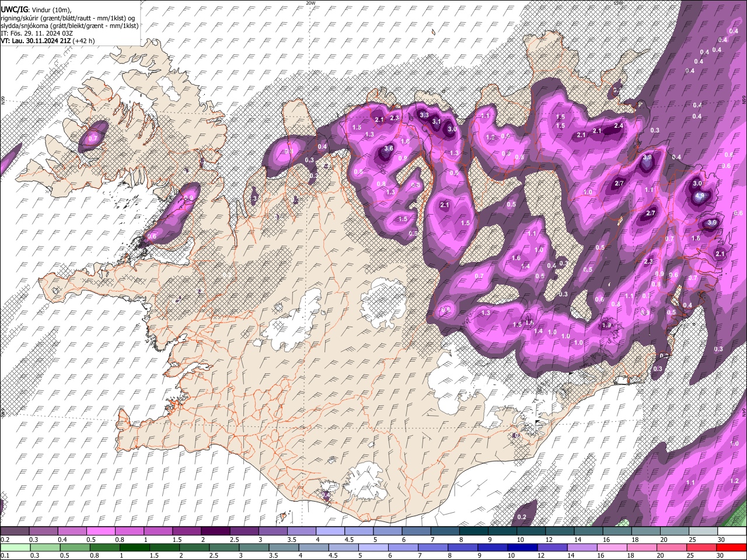Click the "UWC/IG: Vindur (10m)" title text

click(x=35, y=10)
